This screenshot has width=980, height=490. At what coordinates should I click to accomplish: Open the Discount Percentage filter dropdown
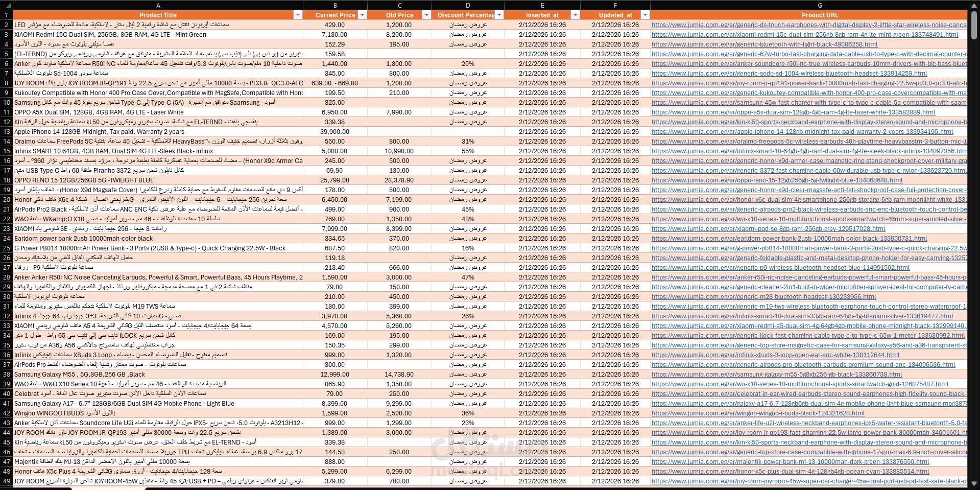499,15
